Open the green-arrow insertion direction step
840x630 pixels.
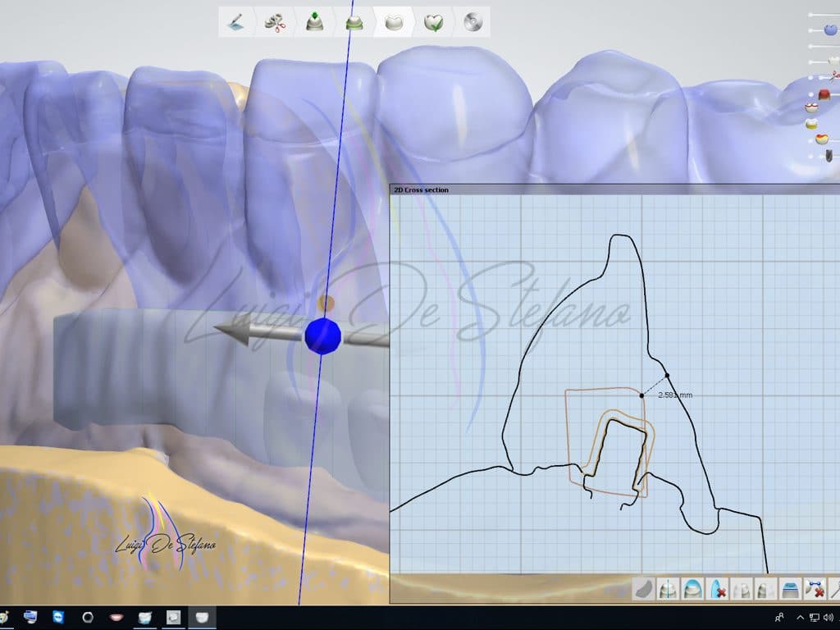[314, 22]
